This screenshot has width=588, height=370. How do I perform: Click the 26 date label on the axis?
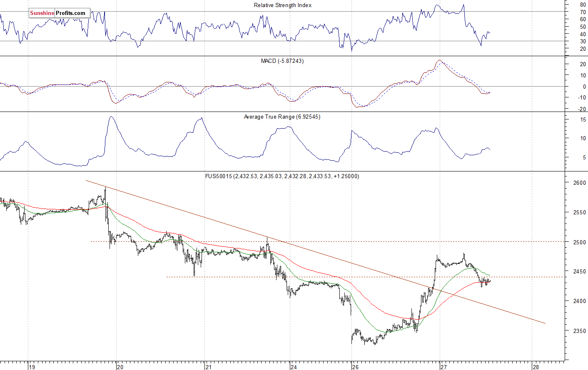(x=355, y=367)
